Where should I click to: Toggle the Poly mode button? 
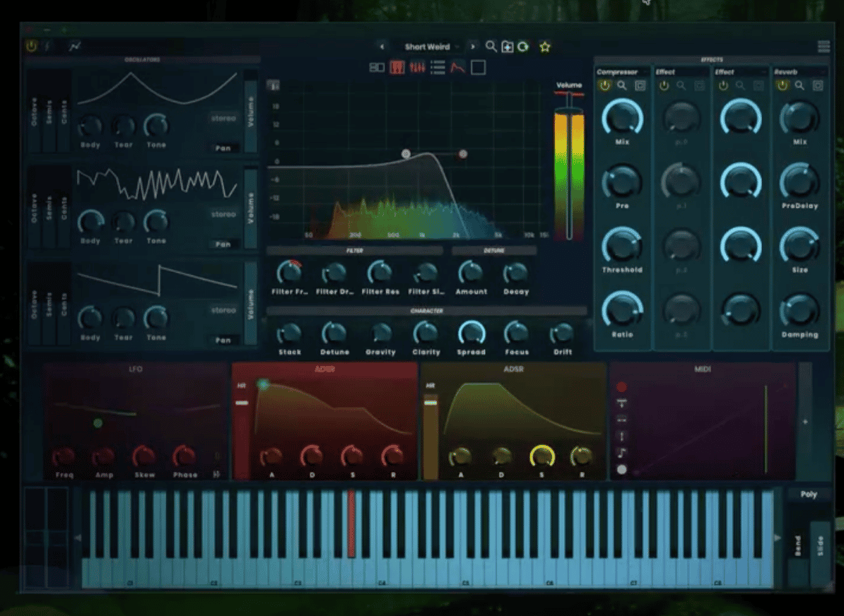(809, 494)
